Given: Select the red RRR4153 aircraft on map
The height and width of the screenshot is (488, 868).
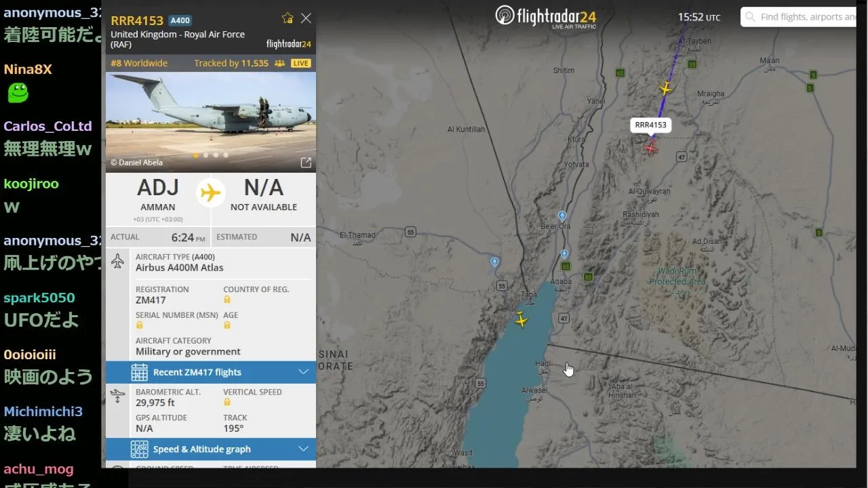Looking at the screenshot, I should coord(651,148).
